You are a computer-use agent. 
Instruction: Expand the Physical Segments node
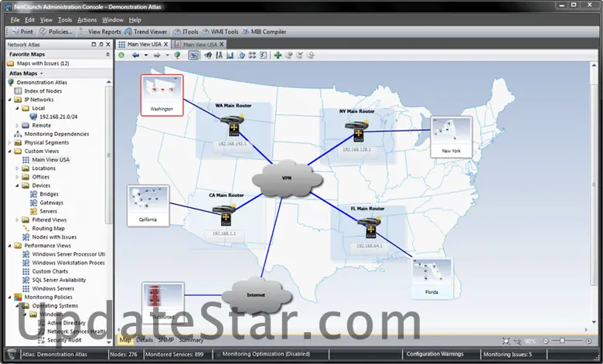coord(10,143)
